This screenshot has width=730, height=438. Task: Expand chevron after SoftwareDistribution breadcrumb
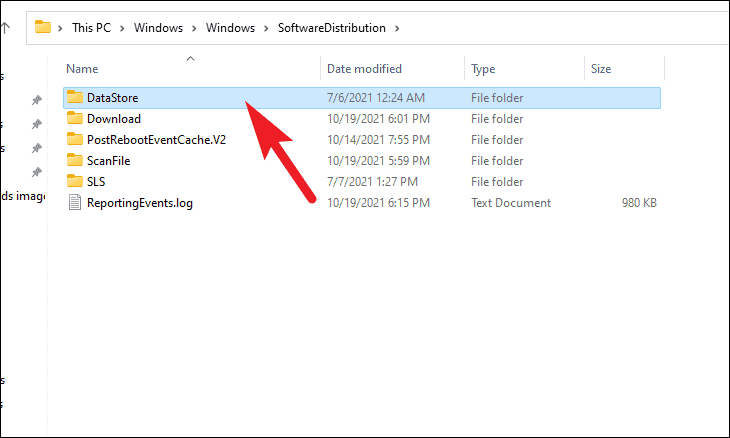click(397, 28)
